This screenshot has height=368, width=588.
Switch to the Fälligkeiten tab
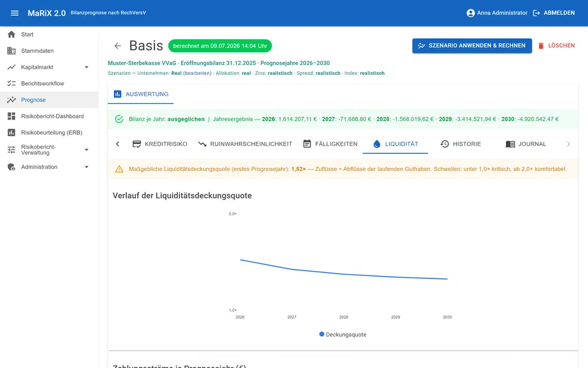click(330, 144)
